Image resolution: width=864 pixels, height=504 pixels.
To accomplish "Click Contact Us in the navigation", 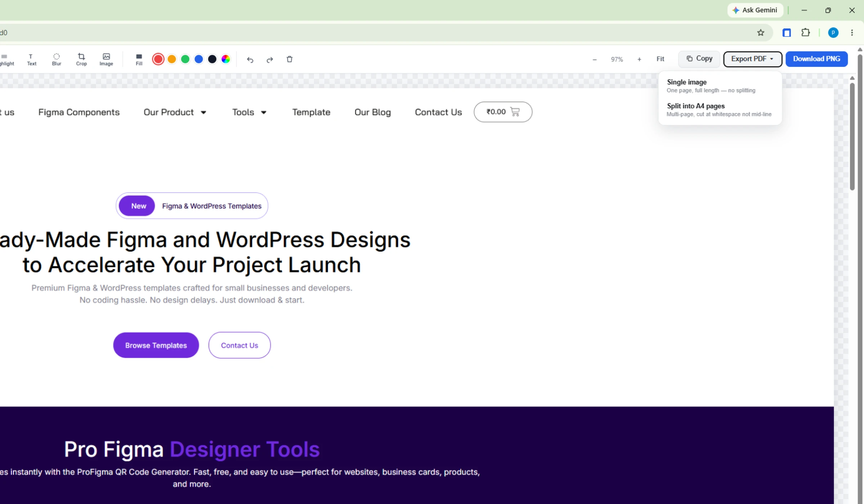I will (438, 112).
